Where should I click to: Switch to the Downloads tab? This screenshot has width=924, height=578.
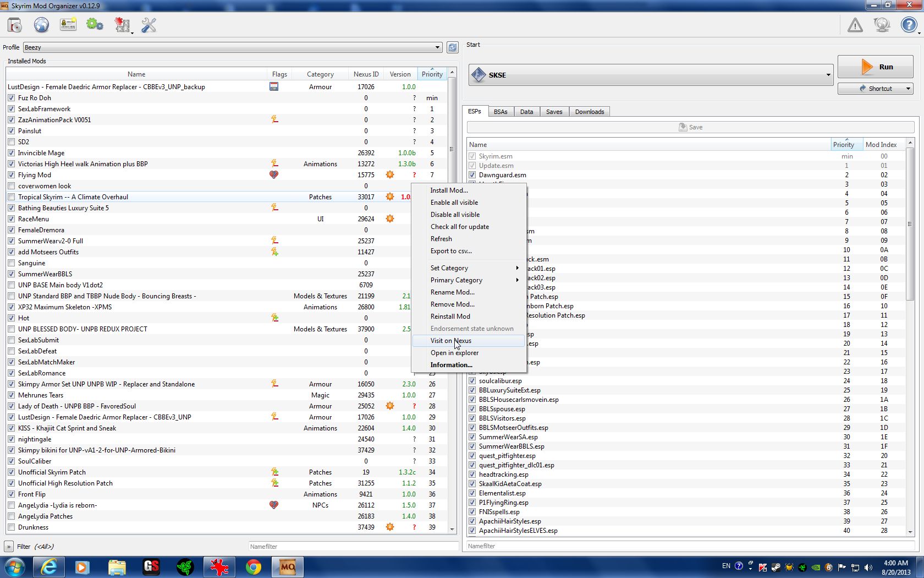(589, 112)
